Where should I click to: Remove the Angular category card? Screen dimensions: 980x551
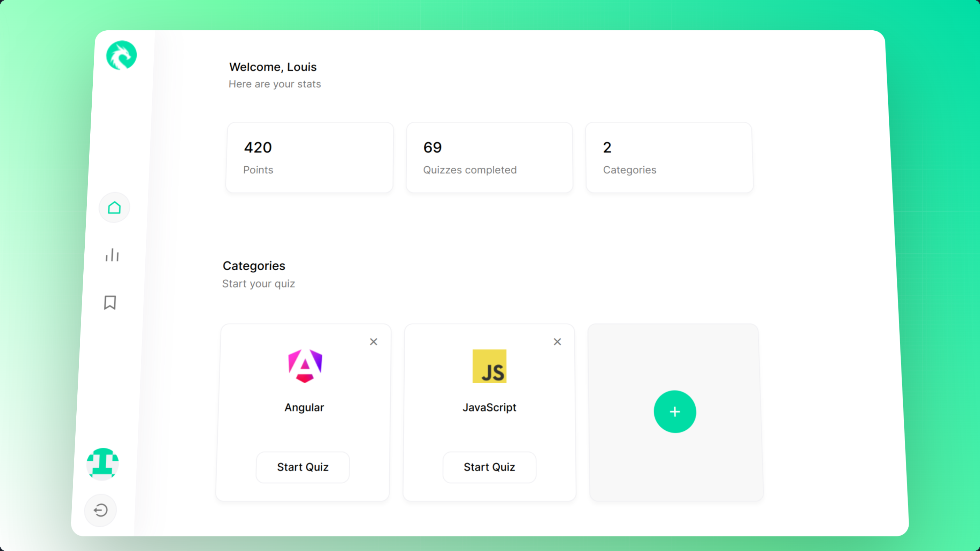click(374, 341)
